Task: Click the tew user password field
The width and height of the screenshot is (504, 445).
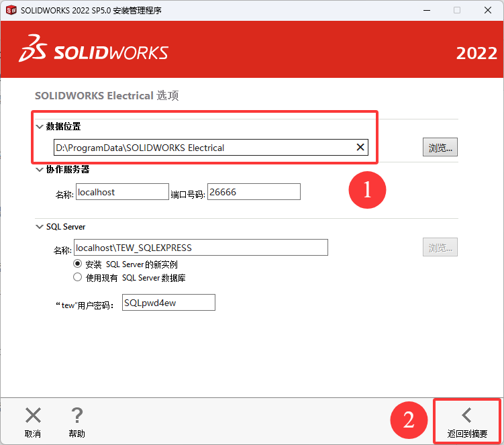Action: tap(168, 303)
